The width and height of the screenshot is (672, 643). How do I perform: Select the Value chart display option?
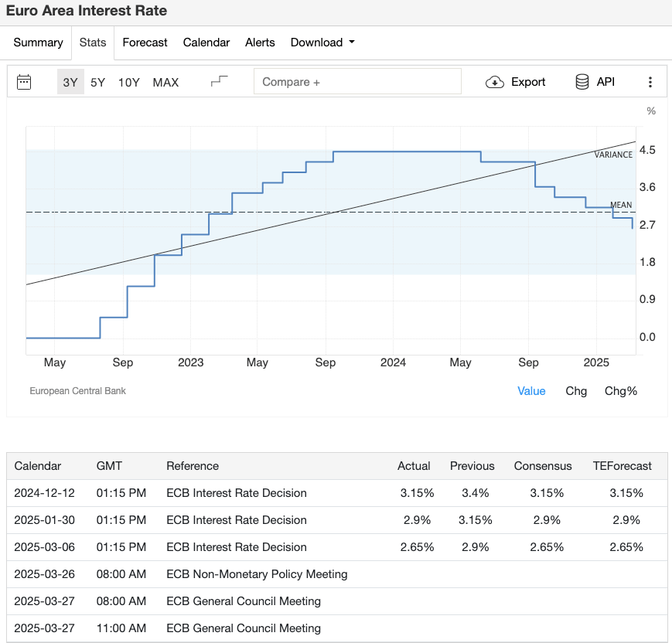tap(531, 391)
